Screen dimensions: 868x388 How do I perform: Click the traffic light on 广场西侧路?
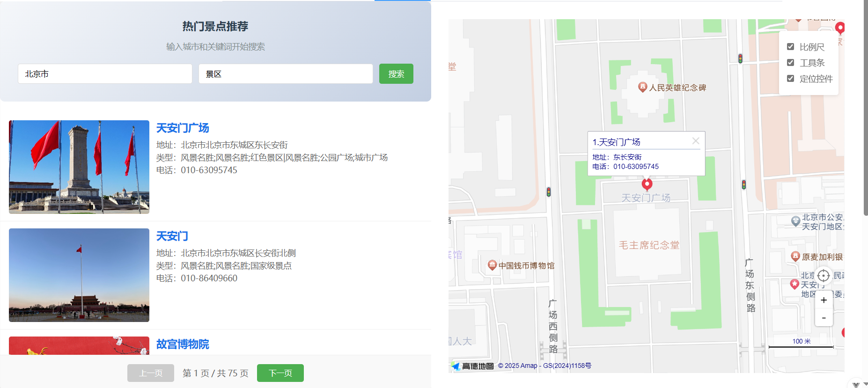click(549, 191)
